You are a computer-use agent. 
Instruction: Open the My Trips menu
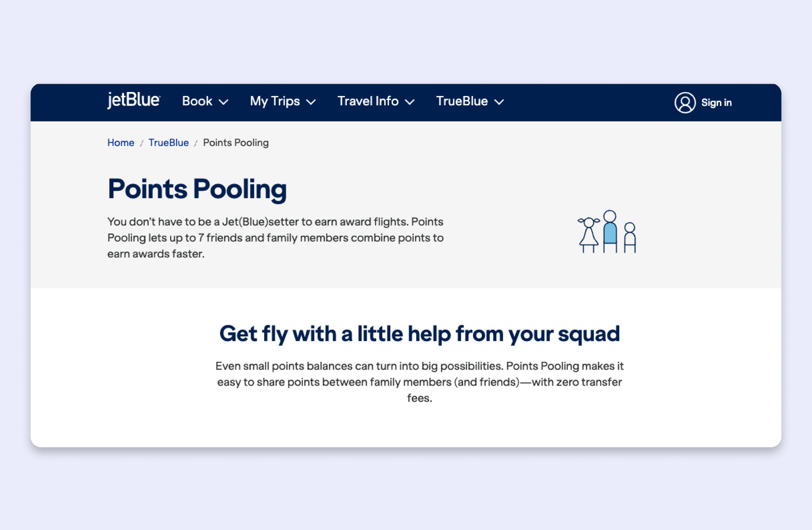[283, 101]
